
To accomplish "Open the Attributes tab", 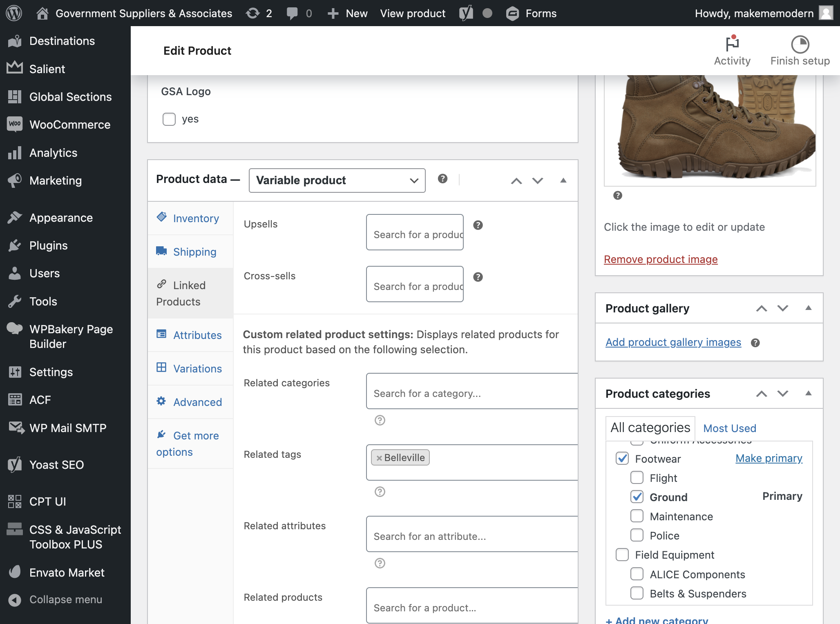I will pyautogui.click(x=190, y=335).
